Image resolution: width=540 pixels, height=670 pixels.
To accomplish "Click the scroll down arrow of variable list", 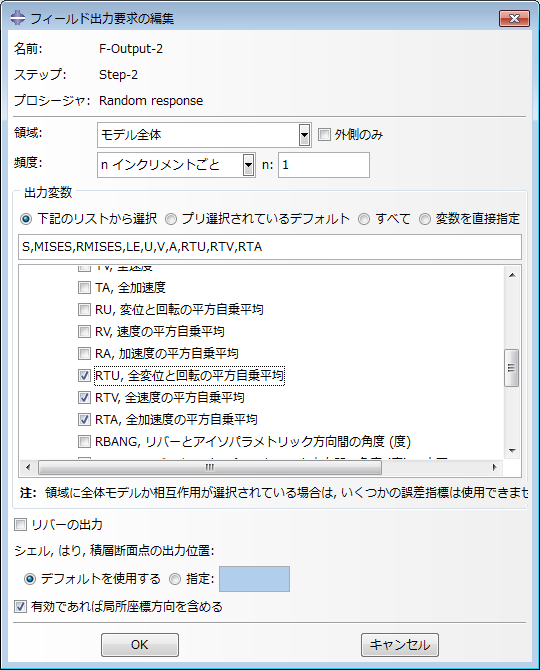I will (512, 451).
